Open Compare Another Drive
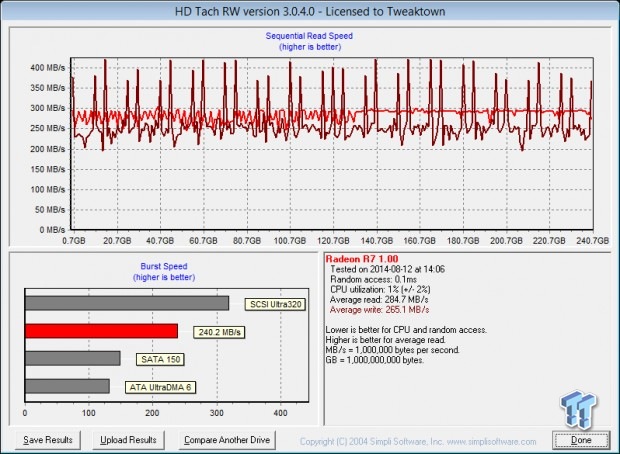 pos(227,440)
